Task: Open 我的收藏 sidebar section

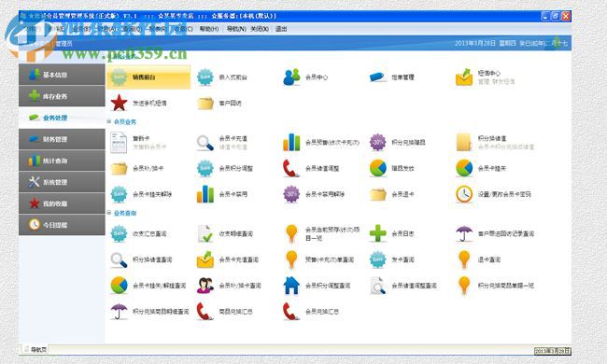Action: click(62, 203)
